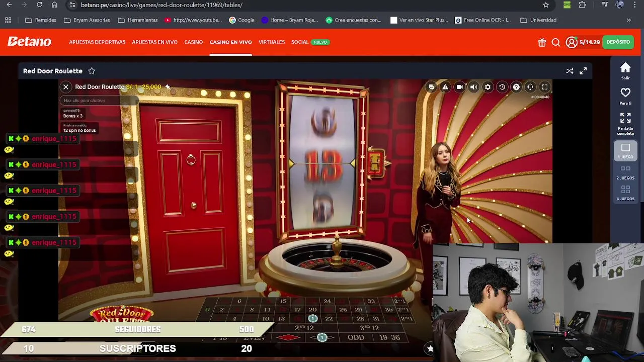The image size is (644, 362).
Task: Bet on number 17
Action: pos(298,310)
